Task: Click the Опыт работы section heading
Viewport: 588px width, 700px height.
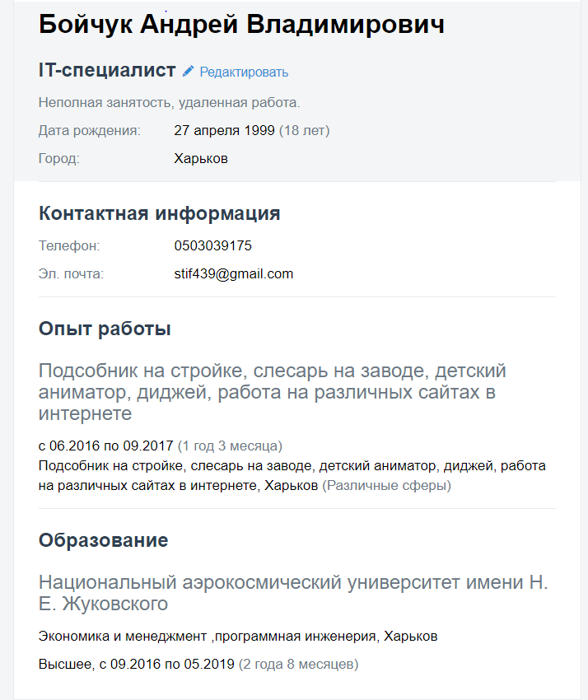Action: (105, 329)
